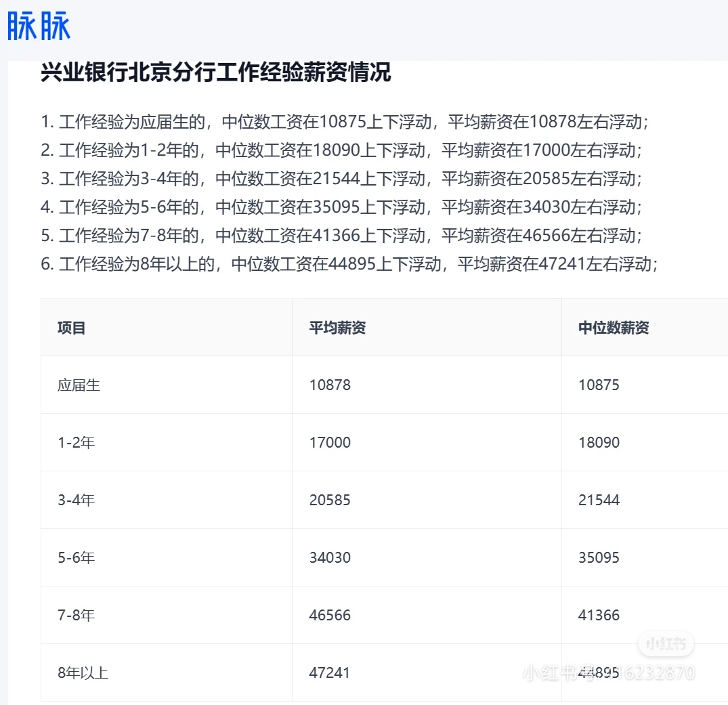Click the 中位数薪资 column header
This screenshot has width=728, height=705.
tap(612, 327)
